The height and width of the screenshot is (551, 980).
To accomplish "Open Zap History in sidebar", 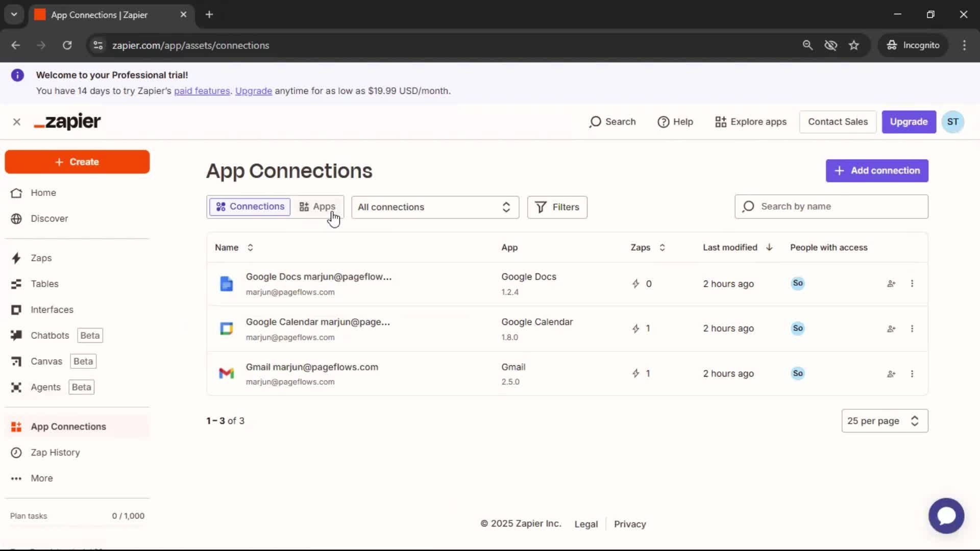I will click(x=55, y=453).
